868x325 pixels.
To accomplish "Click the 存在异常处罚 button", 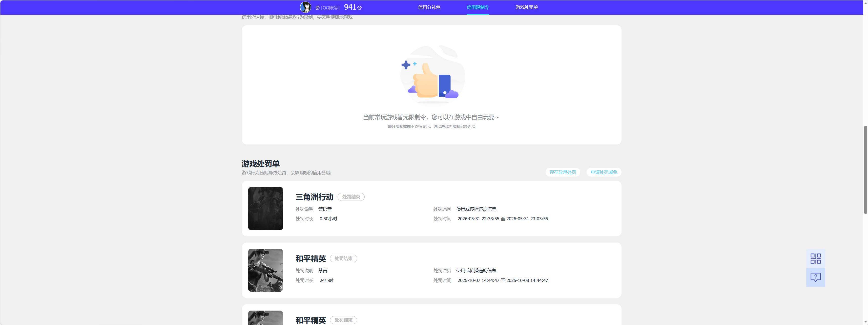I will [x=563, y=172].
